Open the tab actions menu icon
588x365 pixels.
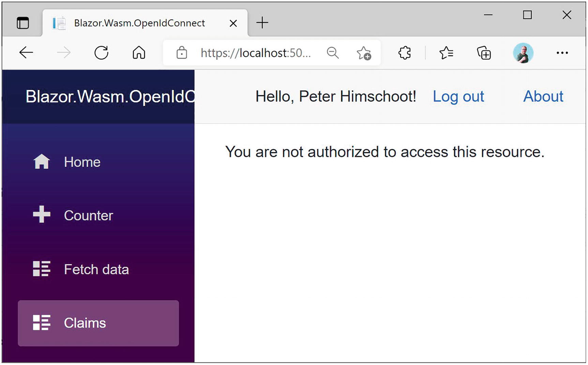(23, 23)
